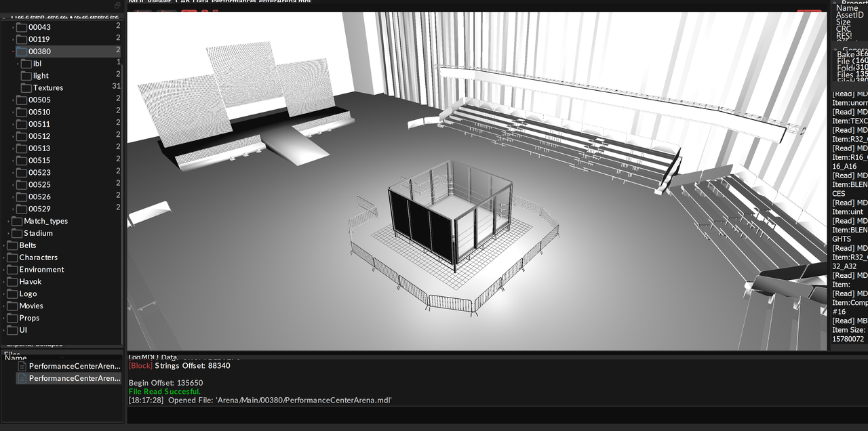Screen dimensions: 868x431
Task: Click the light folder icon
Action: coord(26,76)
